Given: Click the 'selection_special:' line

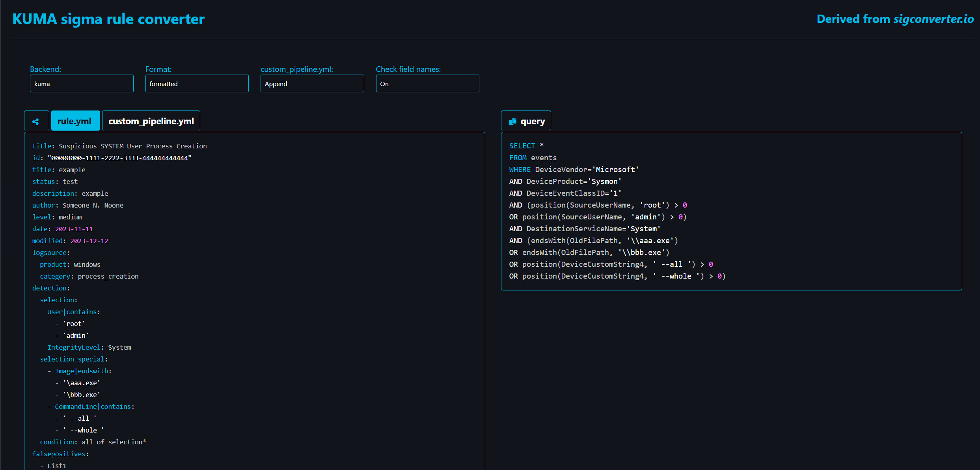Looking at the screenshot, I should point(74,359).
